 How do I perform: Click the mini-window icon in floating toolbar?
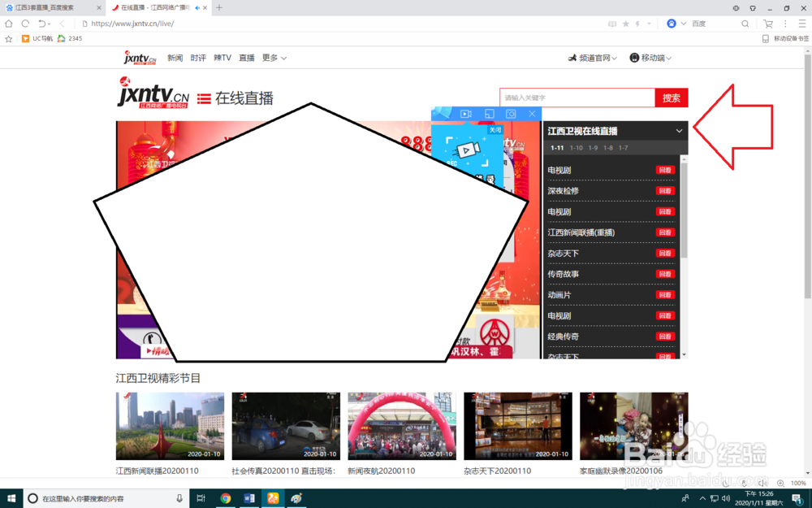click(490, 114)
